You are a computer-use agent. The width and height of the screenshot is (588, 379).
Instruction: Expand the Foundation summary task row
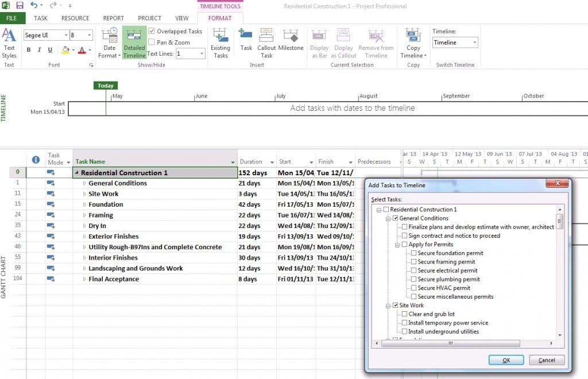[84, 204]
